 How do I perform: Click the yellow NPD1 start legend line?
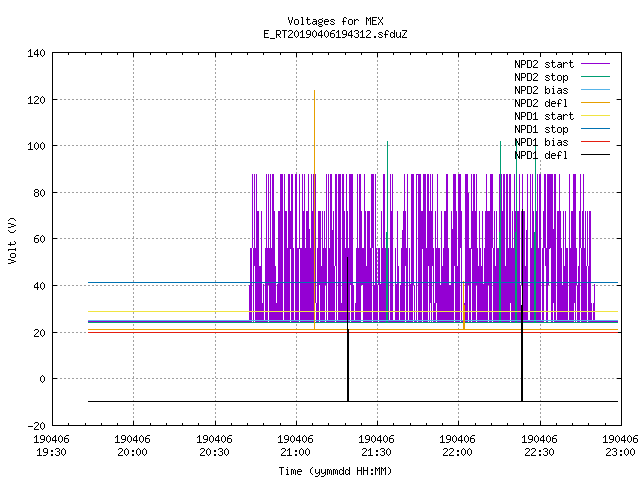click(595, 116)
